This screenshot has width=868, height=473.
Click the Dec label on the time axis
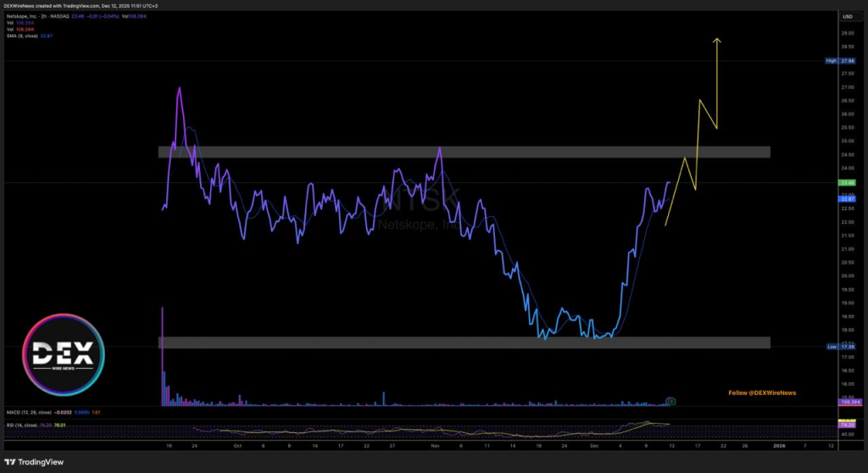[594, 446]
